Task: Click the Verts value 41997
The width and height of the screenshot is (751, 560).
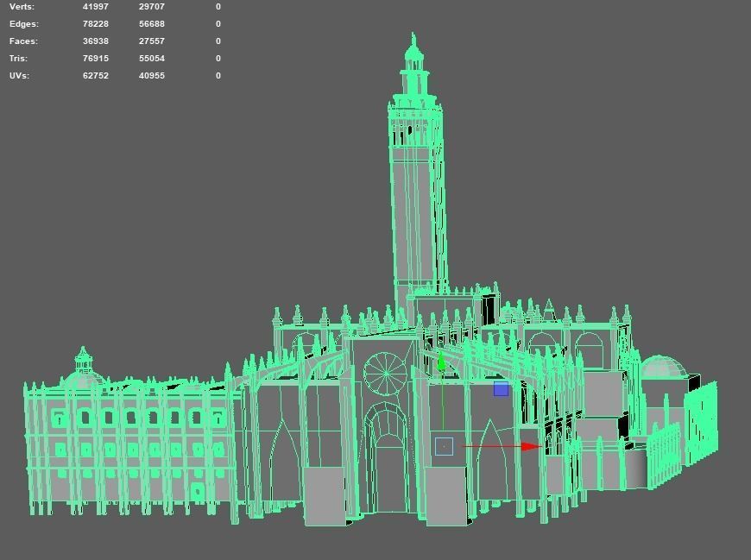Action: (95, 7)
